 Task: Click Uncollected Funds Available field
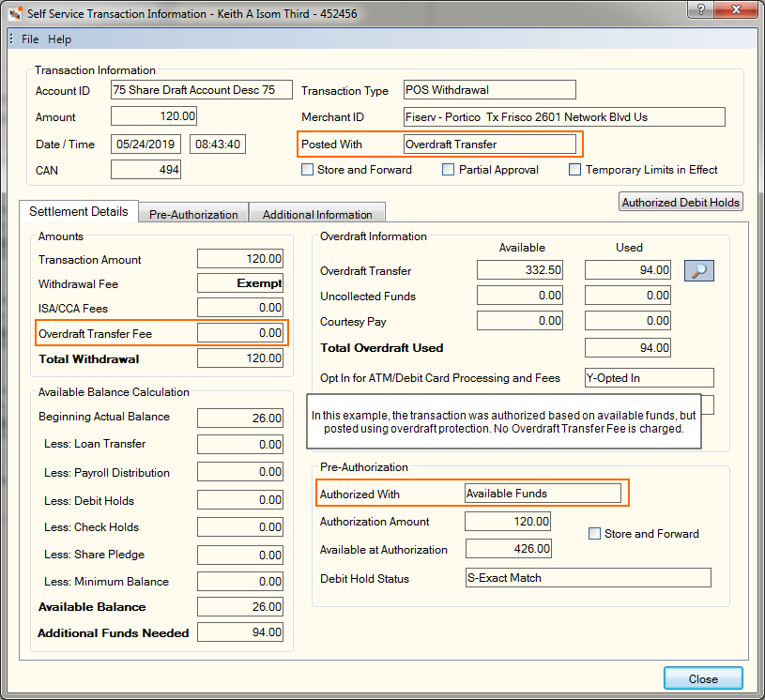(x=520, y=296)
